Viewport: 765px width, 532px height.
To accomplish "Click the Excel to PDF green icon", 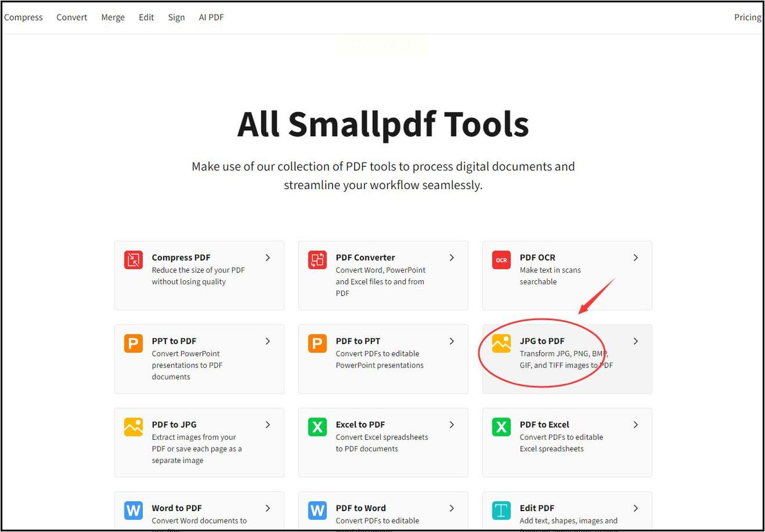I will click(318, 427).
